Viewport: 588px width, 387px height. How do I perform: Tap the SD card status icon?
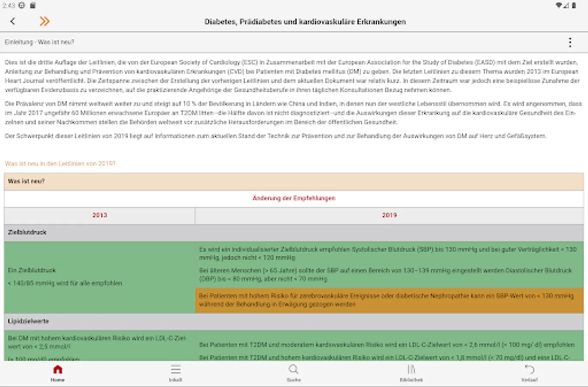(33, 6)
